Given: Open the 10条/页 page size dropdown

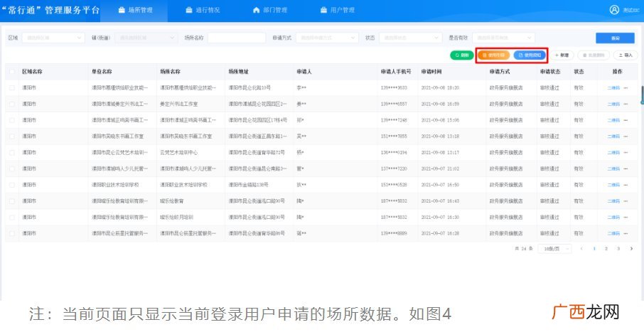Looking at the screenshot, I should pos(555,249).
